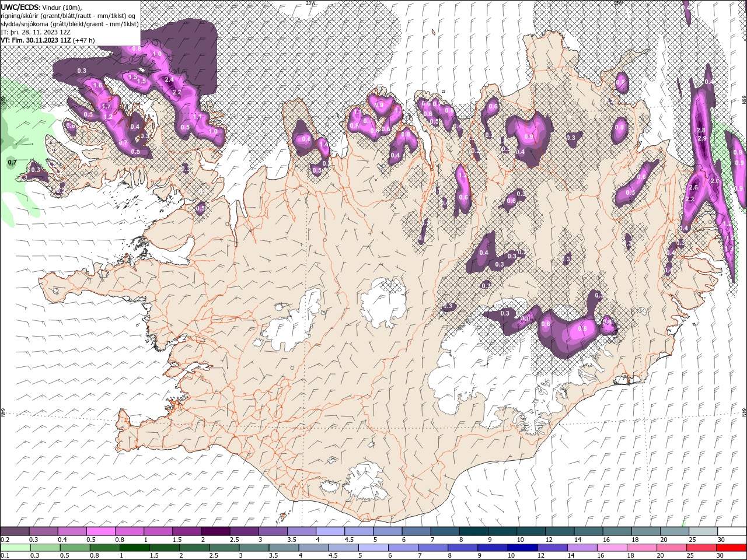Click the 2.8 snowfall value off the east coast
This screenshot has height=560, width=747.
pos(701,130)
